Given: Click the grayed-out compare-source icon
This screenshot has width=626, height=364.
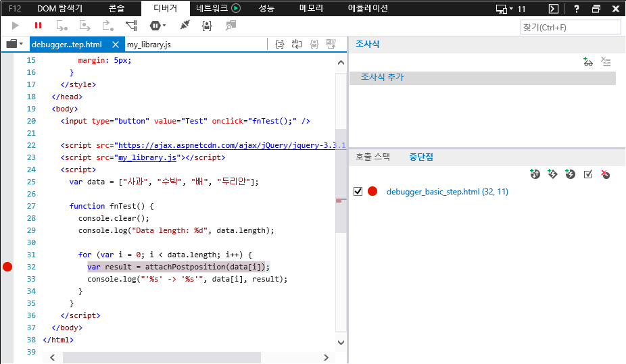Looking at the screenshot, I should click(331, 44).
